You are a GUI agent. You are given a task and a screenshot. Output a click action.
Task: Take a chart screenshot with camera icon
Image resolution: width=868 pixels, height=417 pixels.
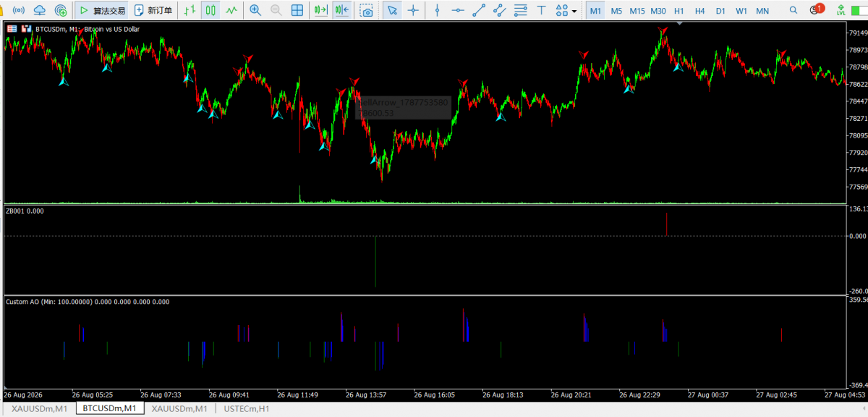pos(367,11)
